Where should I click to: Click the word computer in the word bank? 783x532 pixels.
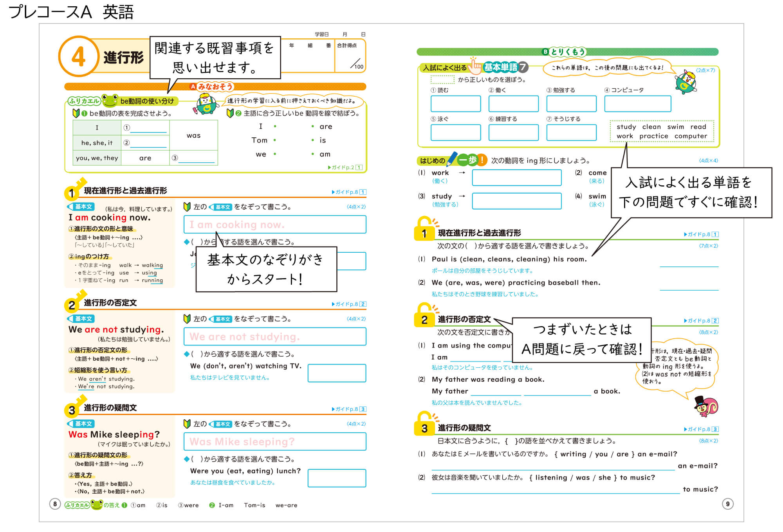pyautogui.click(x=691, y=136)
